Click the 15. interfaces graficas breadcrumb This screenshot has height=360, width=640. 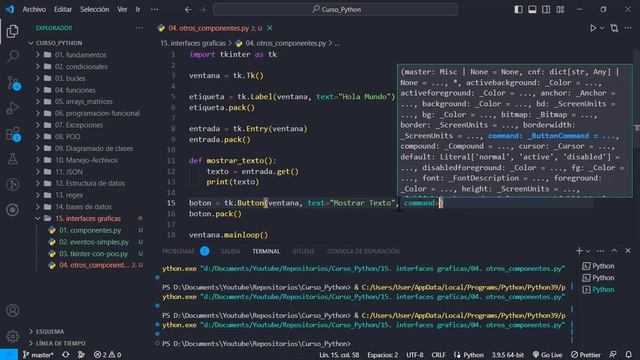tap(193, 43)
